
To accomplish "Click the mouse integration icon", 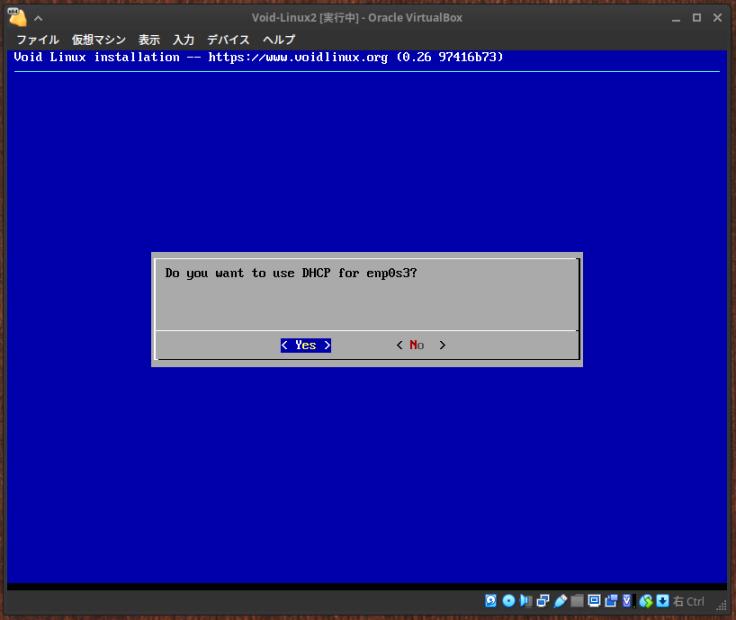I will 646,601.
